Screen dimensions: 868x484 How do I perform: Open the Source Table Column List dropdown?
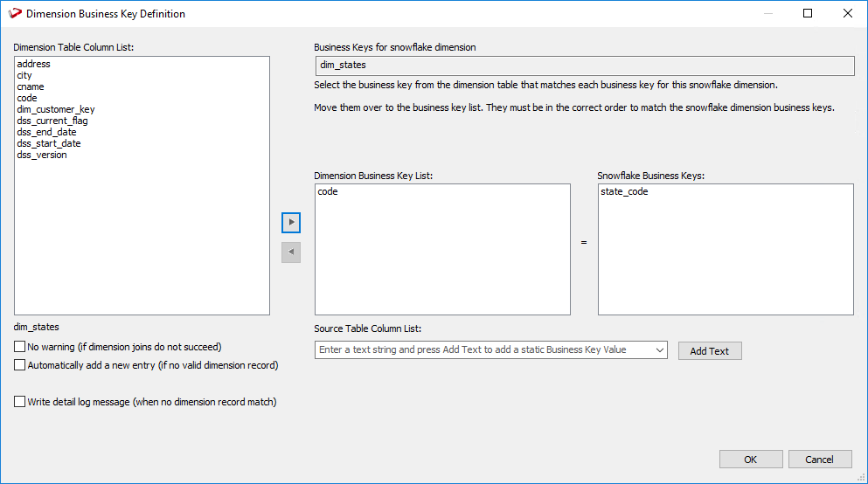pyautogui.click(x=658, y=349)
